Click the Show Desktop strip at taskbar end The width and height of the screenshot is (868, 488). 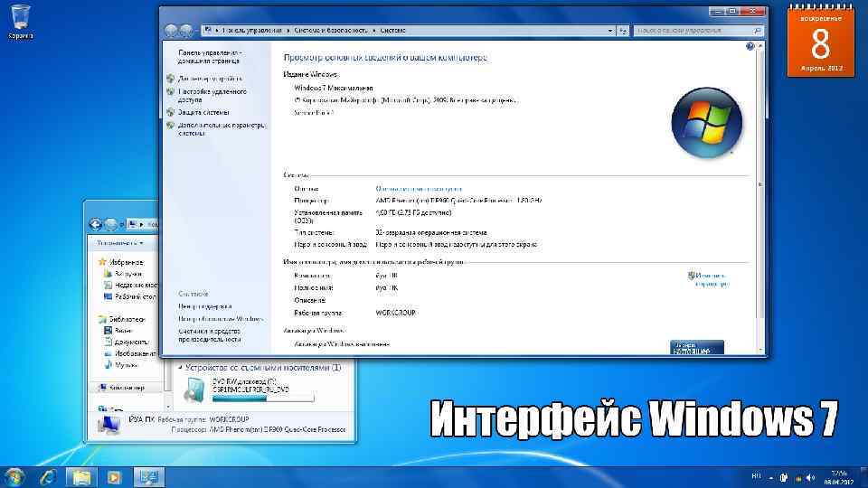tap(864, 477)
